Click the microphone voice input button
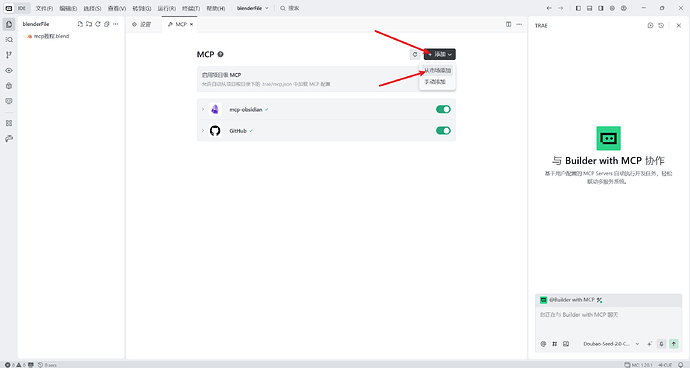 tap(661, 344)
